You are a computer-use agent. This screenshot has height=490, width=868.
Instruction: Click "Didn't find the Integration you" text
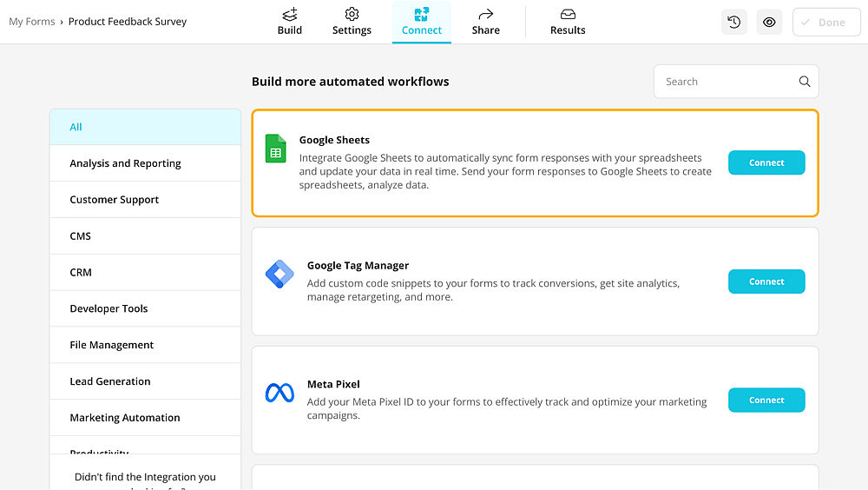(x=145, y=477)
